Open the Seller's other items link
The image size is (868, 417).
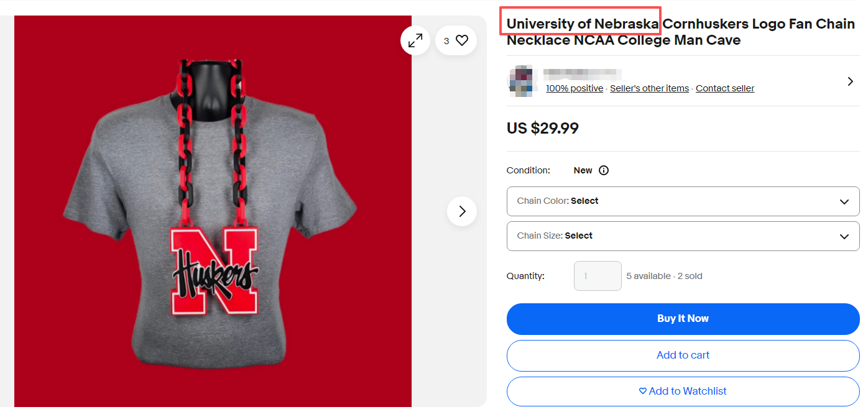(649, 88)
